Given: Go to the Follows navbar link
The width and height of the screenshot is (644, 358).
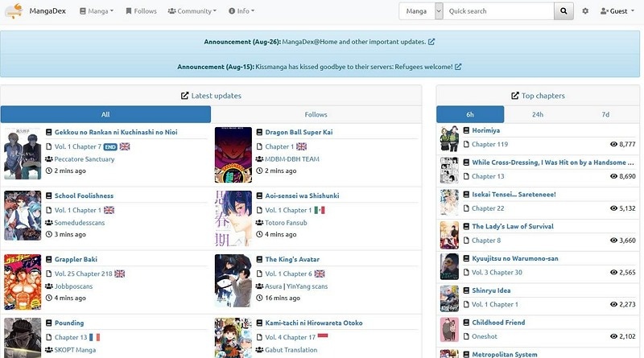Looking at the screenshot, I should coord(142,11).
